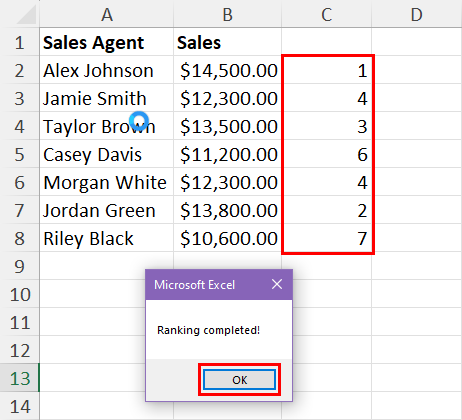Select row 9 header
This screenshot has height=420, width=462.
[20, 266]
